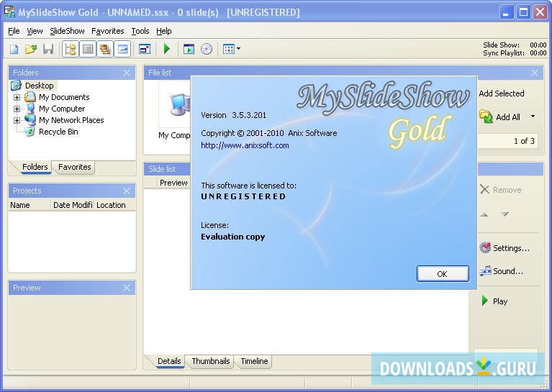
Task: Select My Network Places in the tree
Action: [x=71, y=120]
